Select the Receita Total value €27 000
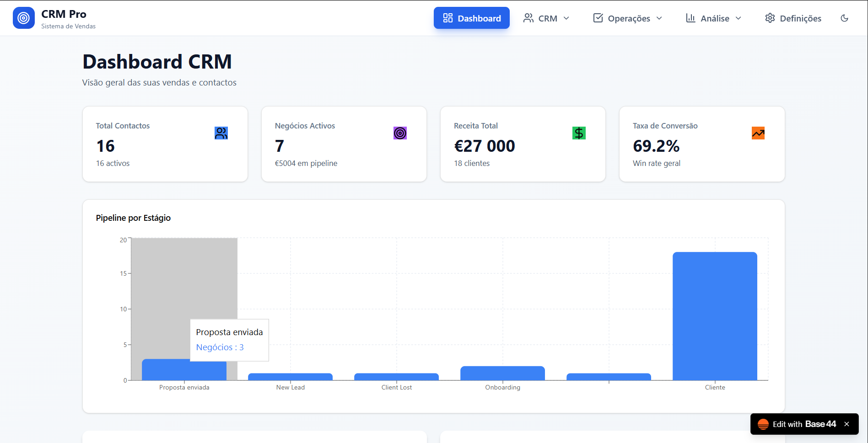This screenshot has height=443, width=868. [485, 146]
